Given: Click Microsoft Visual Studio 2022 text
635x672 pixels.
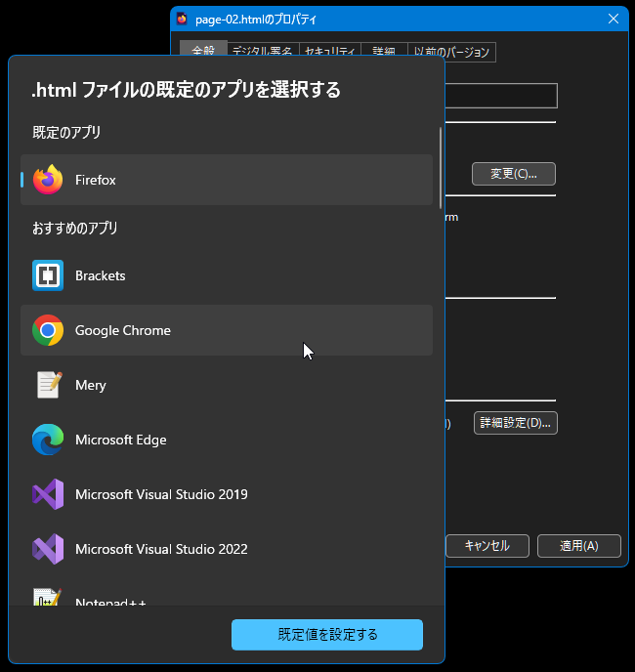Looking at the screenshot, I should [161, 550].
